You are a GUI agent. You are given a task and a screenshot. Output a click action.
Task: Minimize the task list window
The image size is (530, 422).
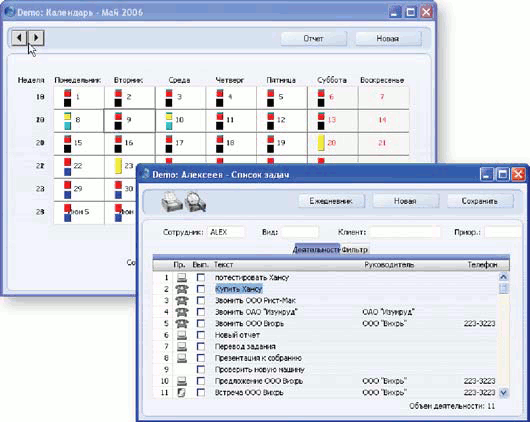point(486,174)
